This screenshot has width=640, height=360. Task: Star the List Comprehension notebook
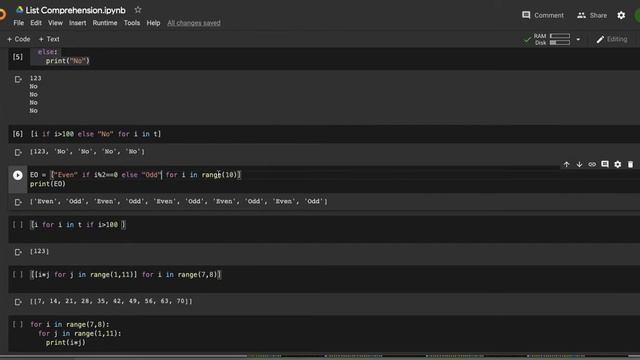tap(138, 10)
